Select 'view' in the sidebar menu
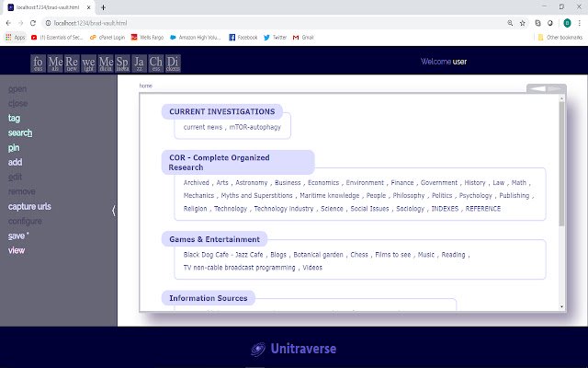 [17, 250]
